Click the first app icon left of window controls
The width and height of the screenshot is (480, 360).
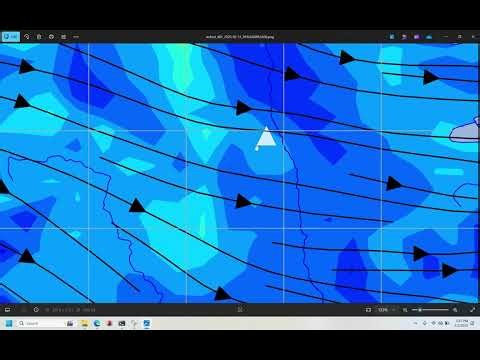(x=392, y=37)
